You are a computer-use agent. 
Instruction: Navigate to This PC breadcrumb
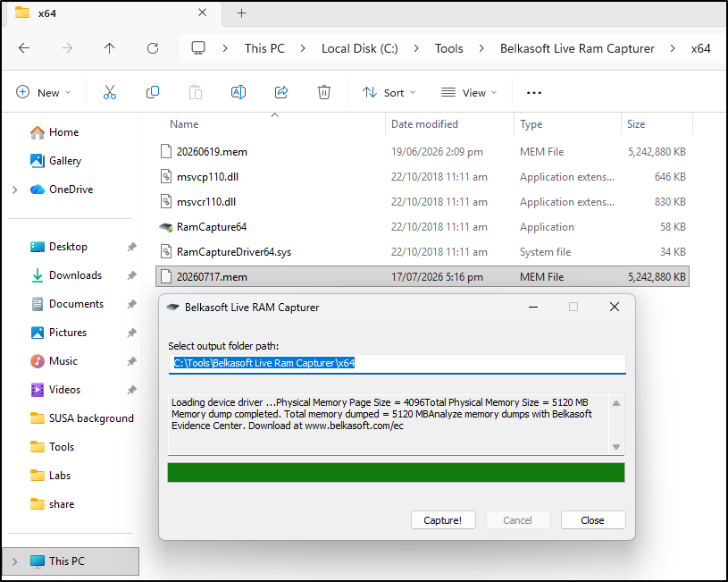264,48
